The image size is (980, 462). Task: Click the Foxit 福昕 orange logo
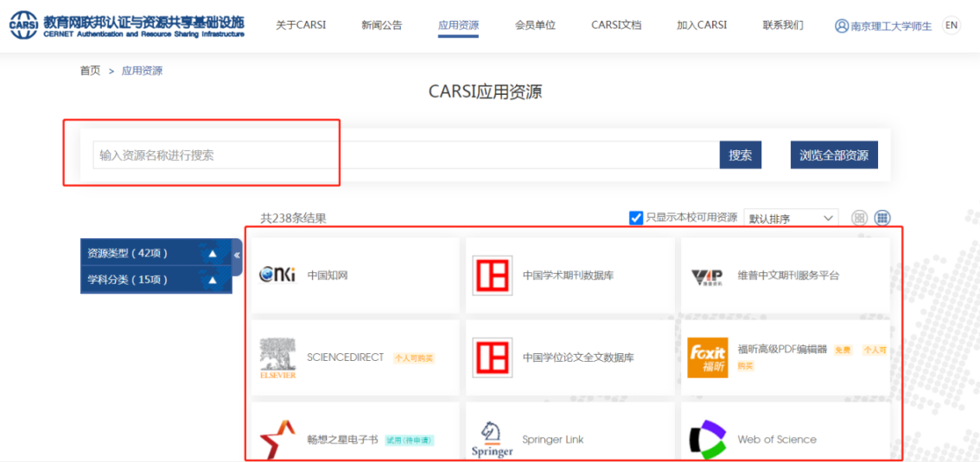click(x=708, y=358)
